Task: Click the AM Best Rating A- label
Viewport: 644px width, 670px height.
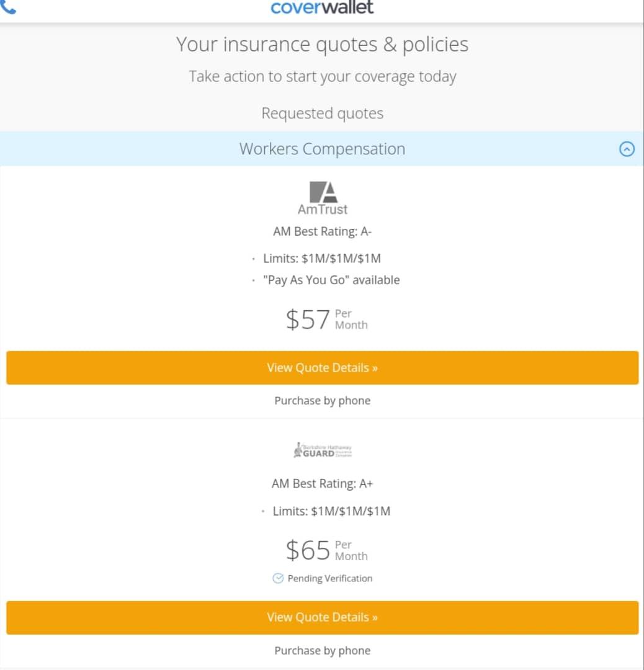Action: 322,232
